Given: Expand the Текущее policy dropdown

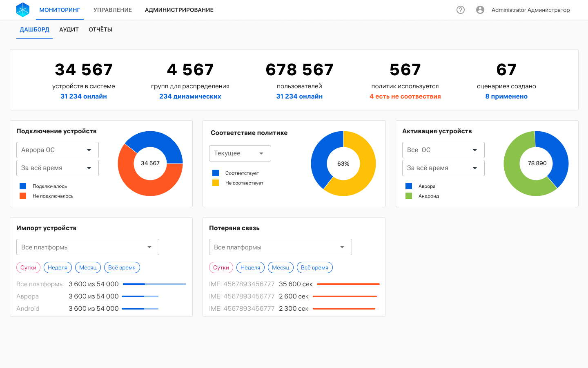Looking at the screenshot, I should pyautogui.click(x=240, y=153).
